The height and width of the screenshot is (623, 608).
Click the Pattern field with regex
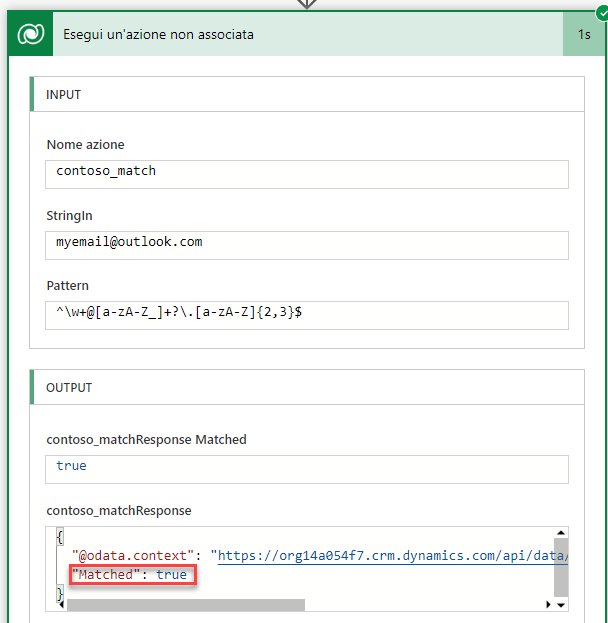coord(307,315)
